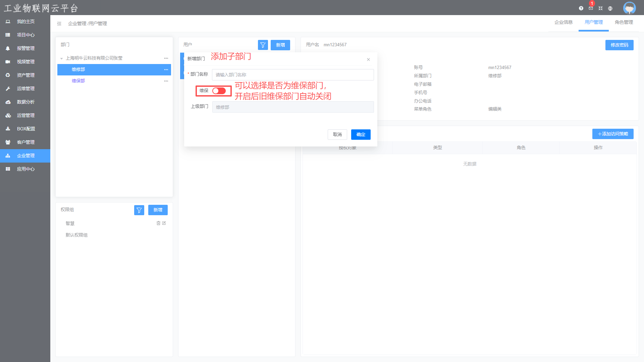Click the filter icon in 权限组 panel
The width and height of the screenshot is (644, 362).
coord(139,210)
